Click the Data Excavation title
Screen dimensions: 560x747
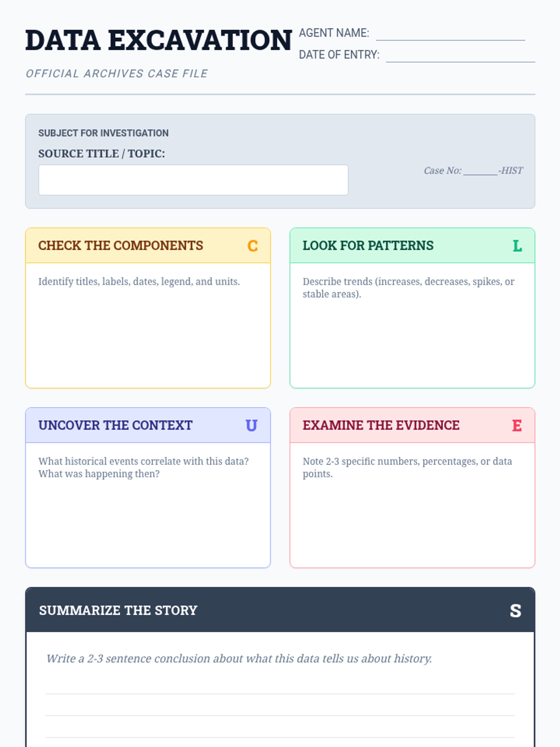[x=159, y=40]
